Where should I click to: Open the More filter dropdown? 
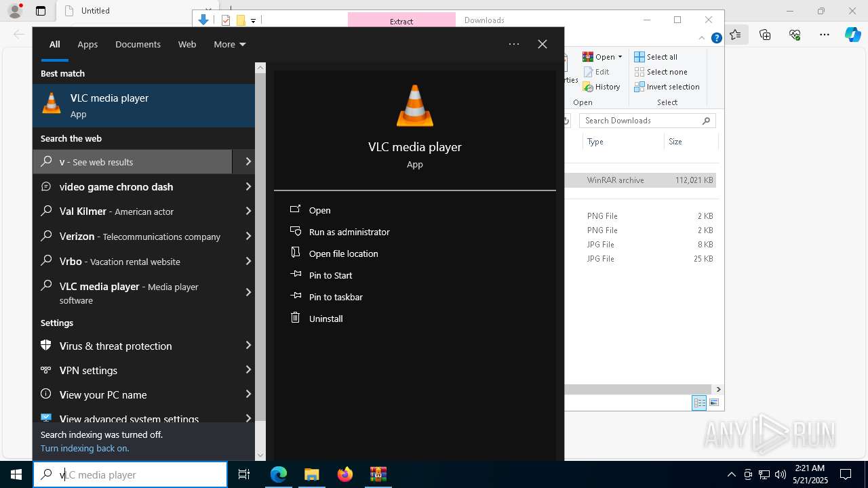coord(230,44)
